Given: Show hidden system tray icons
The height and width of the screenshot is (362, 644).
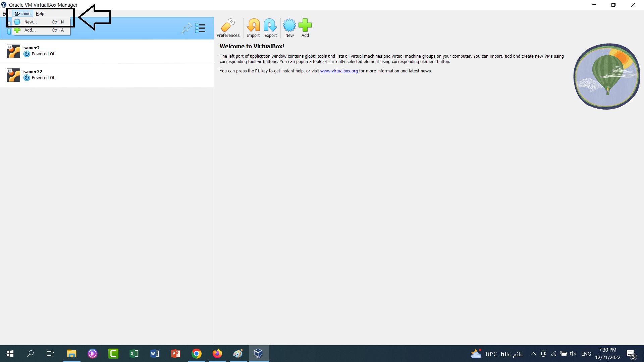Looking at the screenshot, I should (x=533, y=354).
